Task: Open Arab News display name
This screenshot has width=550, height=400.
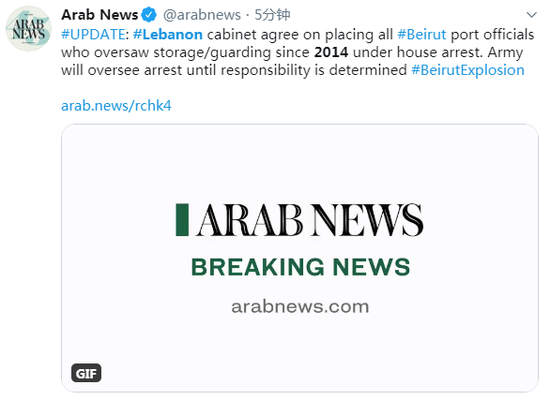Action: point(100,15)
